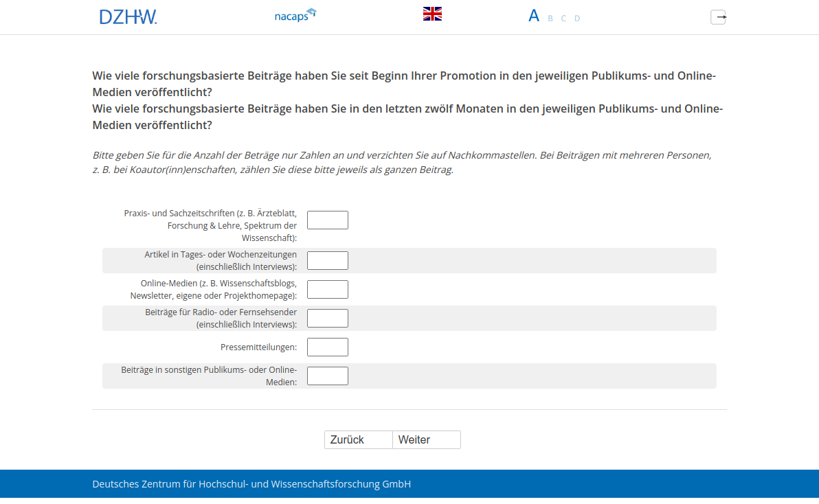Select font size C
Viewport: 819px width, 504px height.
(563, 19)
